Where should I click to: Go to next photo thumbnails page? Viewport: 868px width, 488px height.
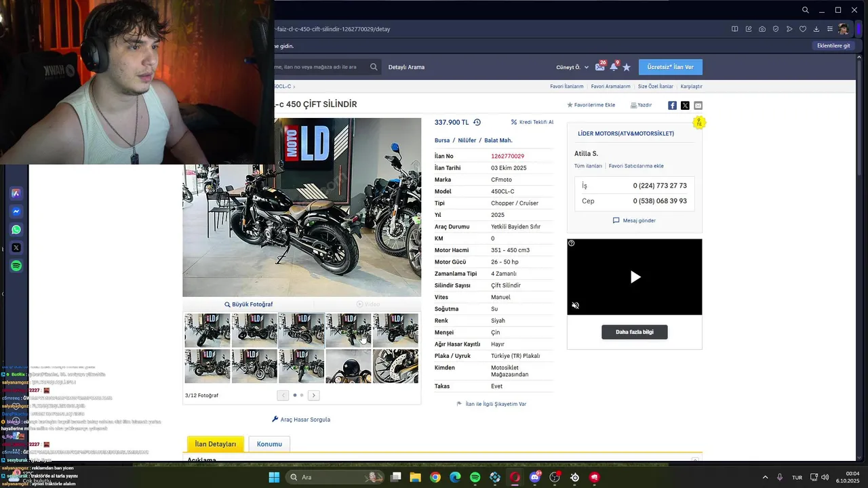point(313,395)
